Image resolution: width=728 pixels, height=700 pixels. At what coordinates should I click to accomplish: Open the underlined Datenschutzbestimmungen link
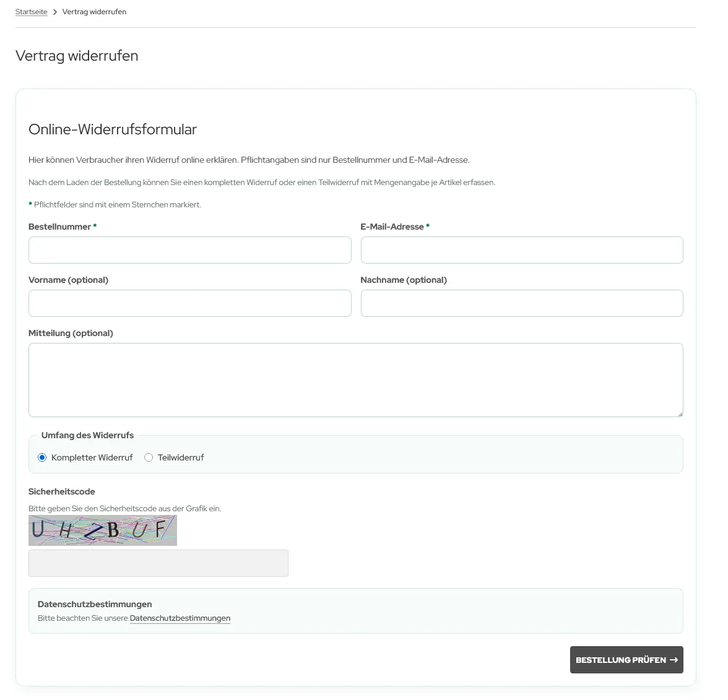click(180, 618)
